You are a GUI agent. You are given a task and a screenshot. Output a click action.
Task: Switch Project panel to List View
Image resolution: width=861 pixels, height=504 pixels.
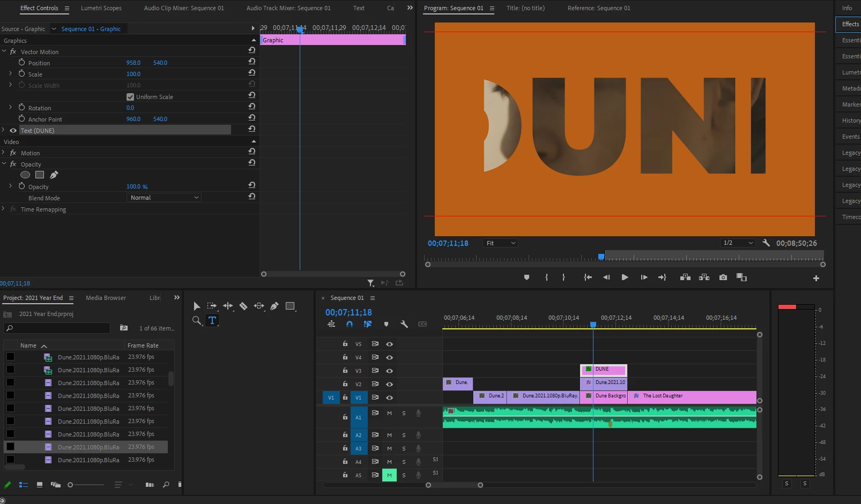pyautogui.click(x=24, y=485)
